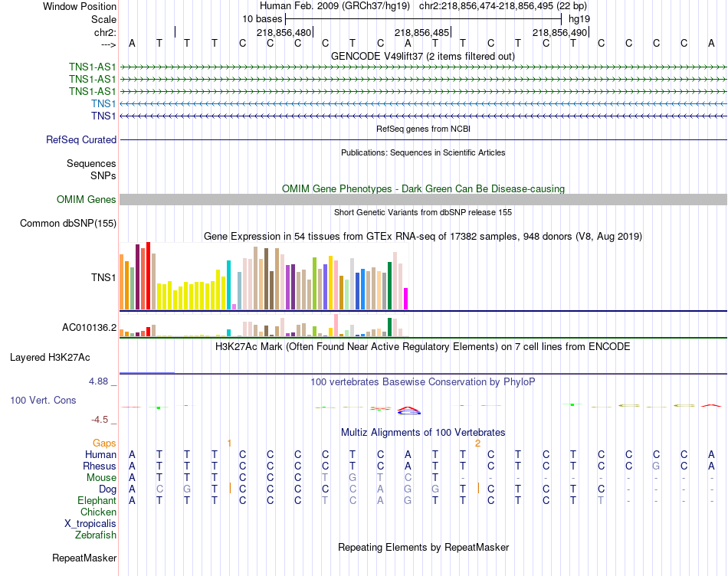Open the RefSeq Curated track label
Viewport: 728px width, 576px height.
80,139
